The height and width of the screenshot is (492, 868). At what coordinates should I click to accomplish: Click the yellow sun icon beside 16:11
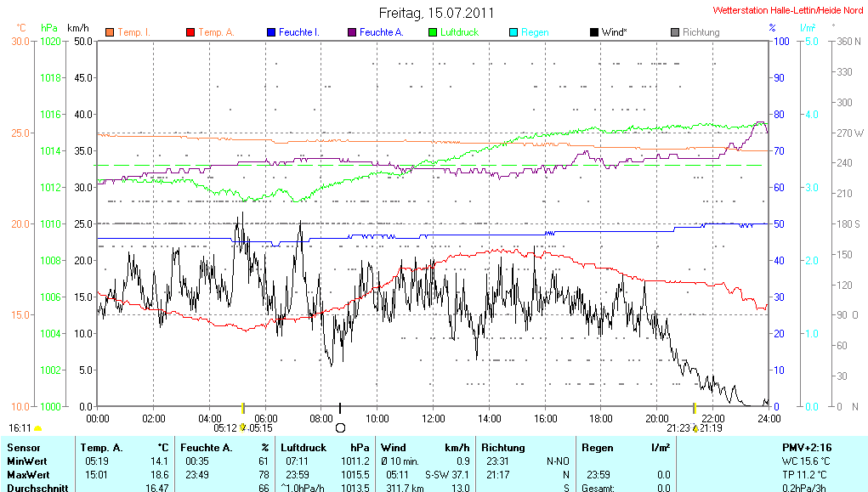37,429
